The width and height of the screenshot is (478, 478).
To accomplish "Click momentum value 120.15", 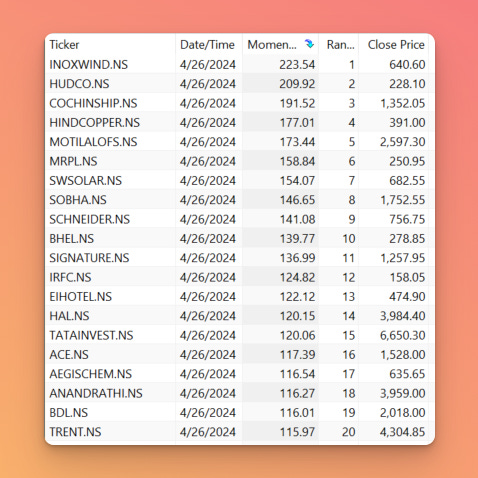I will (297, 316).
